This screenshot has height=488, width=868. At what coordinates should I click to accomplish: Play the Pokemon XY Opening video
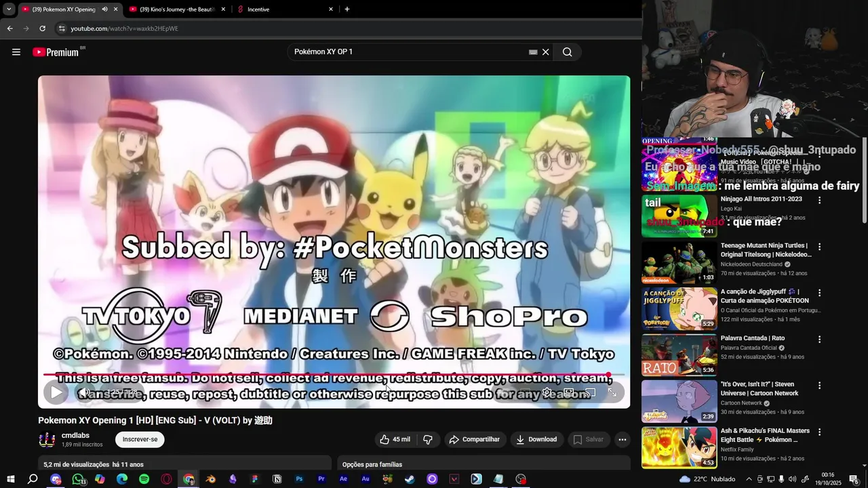pyautogui.click(x=56, y=392)
